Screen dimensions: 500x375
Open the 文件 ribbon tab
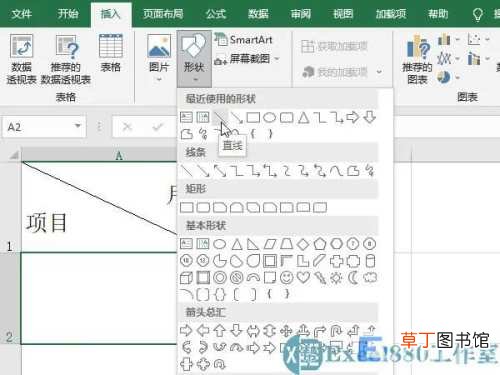[x=22, y=14]
